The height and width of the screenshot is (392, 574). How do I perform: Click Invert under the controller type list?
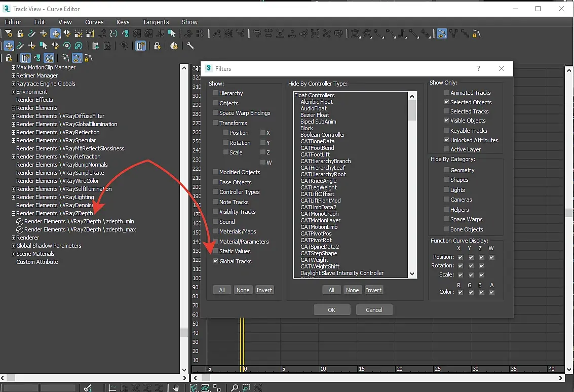pos(373,290)
